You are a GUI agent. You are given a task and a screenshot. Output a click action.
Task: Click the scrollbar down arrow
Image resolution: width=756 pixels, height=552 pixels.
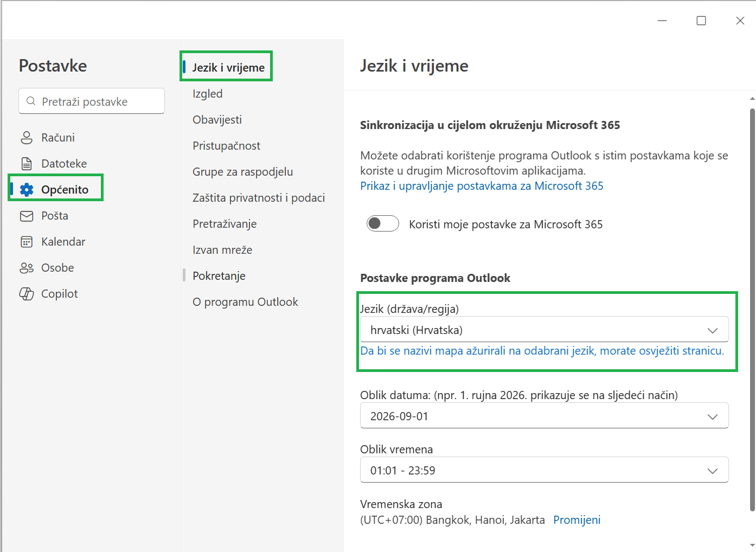click(752, 545)
